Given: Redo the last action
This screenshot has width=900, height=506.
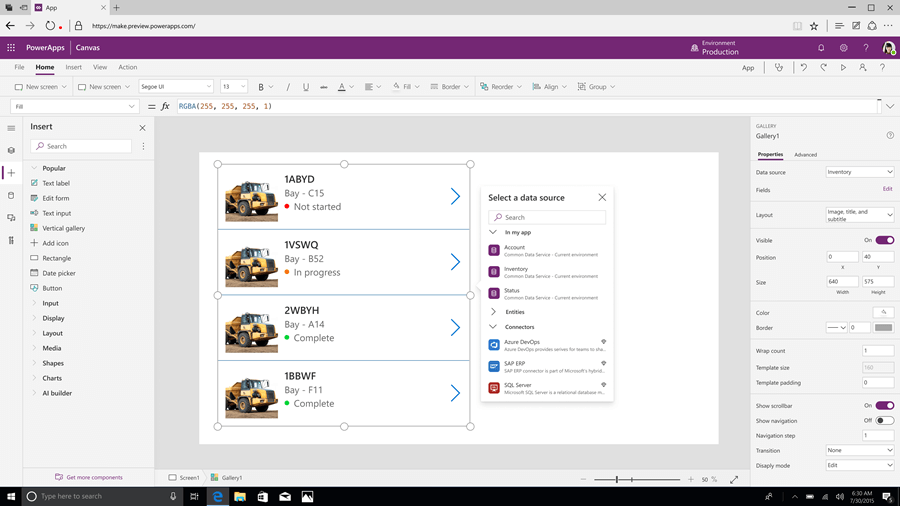Looking at the screenshot, I should 823,67.
